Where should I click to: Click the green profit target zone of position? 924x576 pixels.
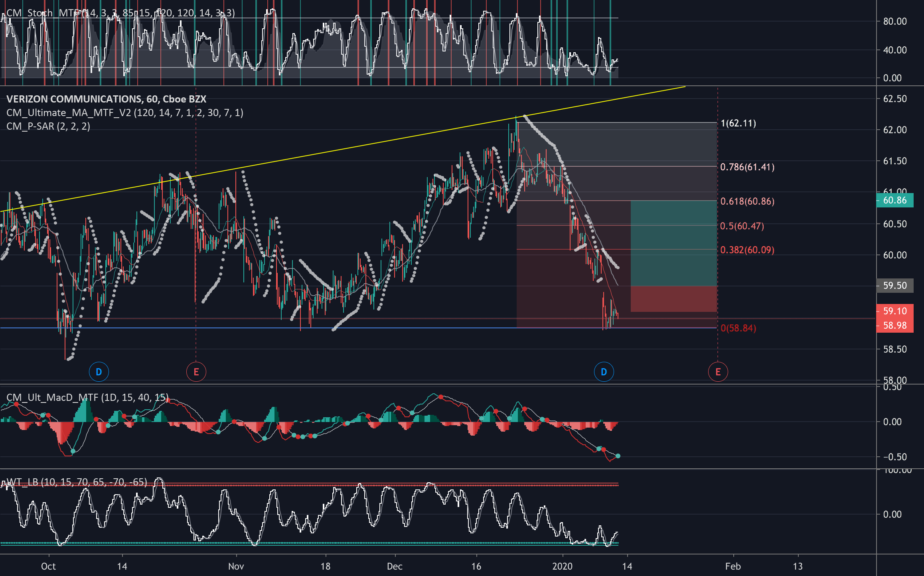(x=673, y=243)
